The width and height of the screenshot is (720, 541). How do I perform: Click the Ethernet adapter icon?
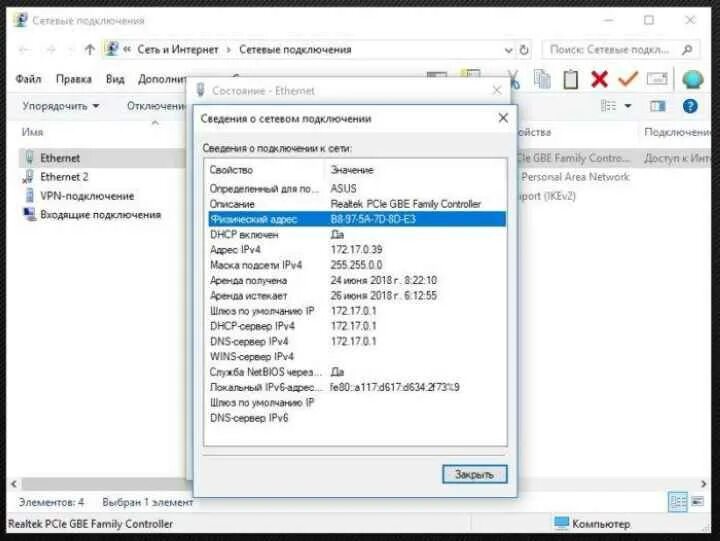click(x=29, y=158)
